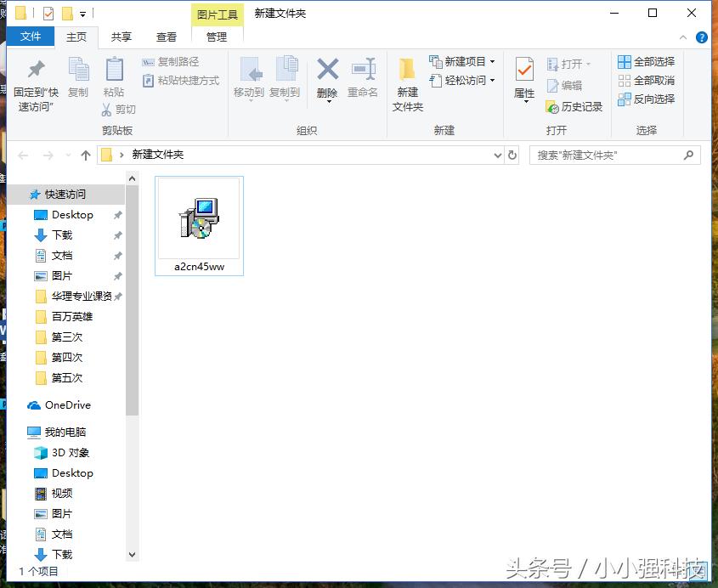Switch to the 查看 tab
The width and height of the screenshot is (718, 588).
[x=166, y=37]
